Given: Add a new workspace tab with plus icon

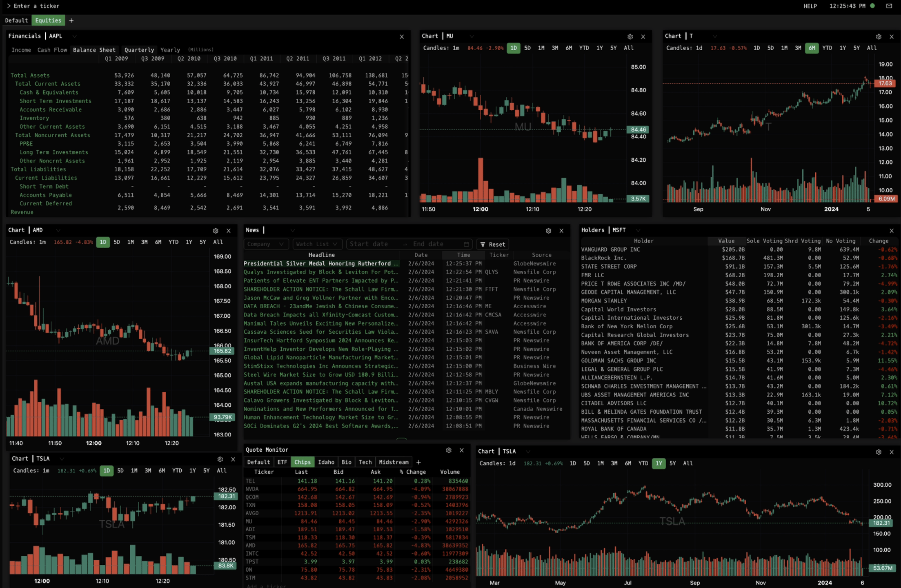Looking at the screenshot, I should 71,20.
